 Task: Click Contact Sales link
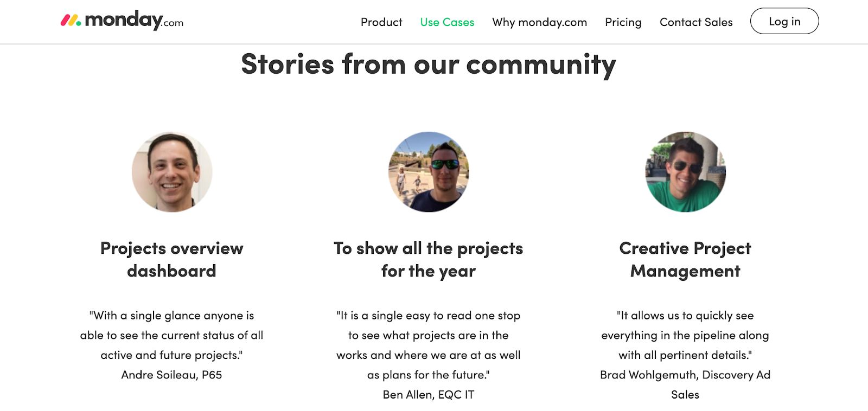[696, 22]
